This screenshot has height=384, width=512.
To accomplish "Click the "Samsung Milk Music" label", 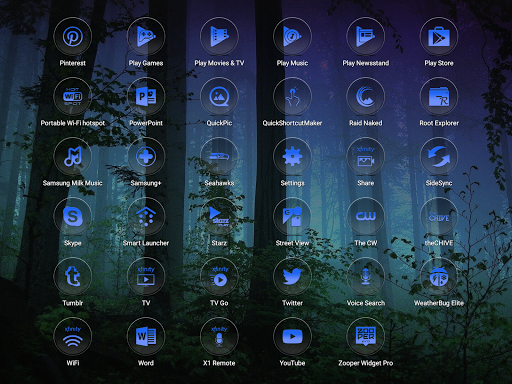I will (73, 183).
